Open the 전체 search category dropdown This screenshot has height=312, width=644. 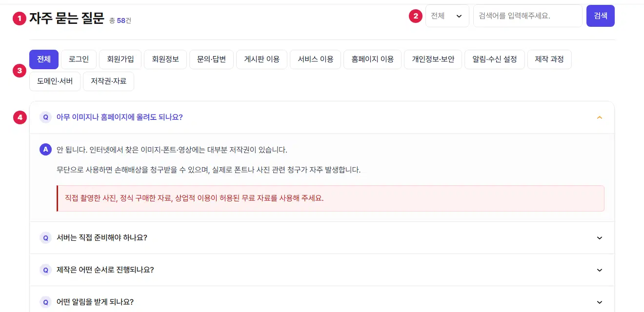[x=447, y=16]
